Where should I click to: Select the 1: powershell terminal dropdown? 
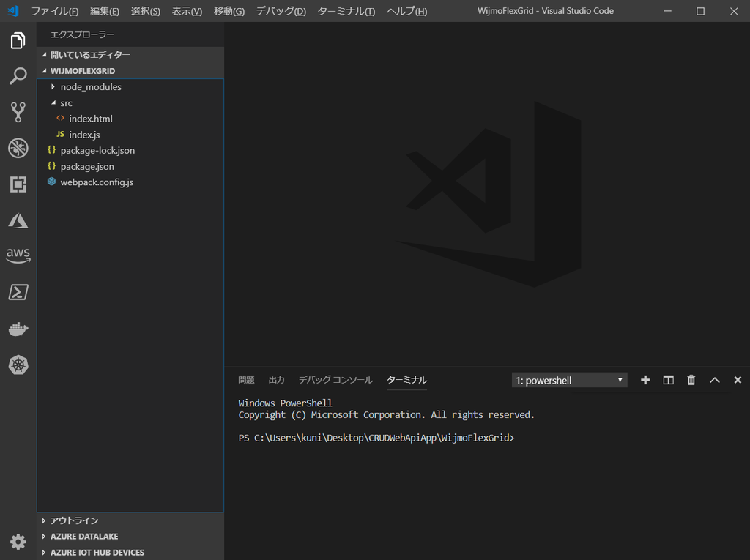tap(569, 380)
